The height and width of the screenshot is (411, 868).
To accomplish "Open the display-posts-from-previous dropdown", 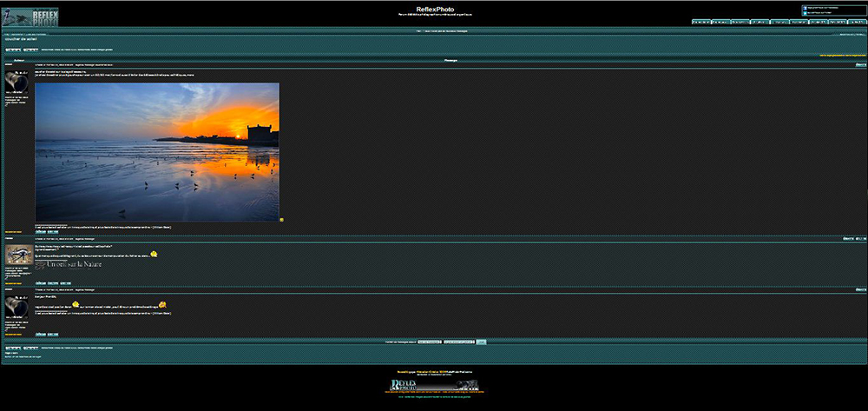I will point(429,341).
